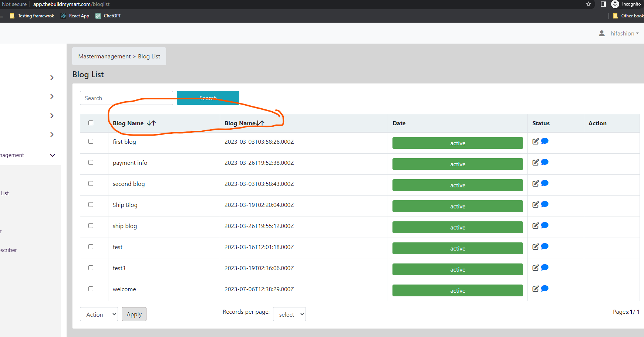This screenshot has height=337, width=644.
Task: Open browser side panel icon
Action: [x=603, y=4]
